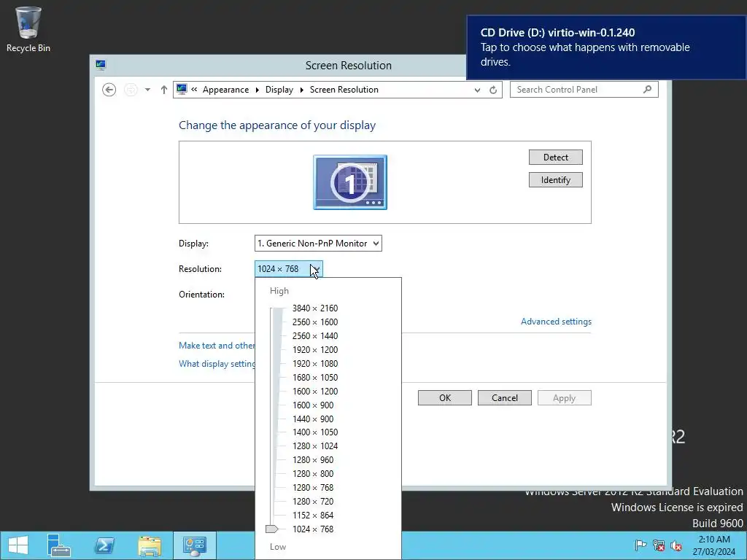Click the Back navigation arrow

point(109,90)
